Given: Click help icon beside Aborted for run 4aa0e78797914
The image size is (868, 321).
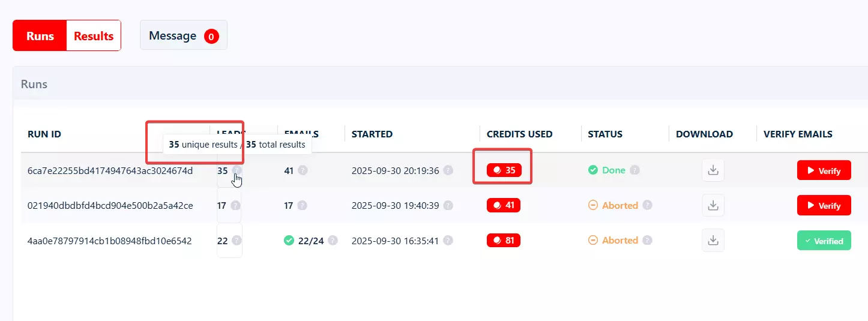Looking at the screenshot, I should pyautogui.click(x=647, y=241).
